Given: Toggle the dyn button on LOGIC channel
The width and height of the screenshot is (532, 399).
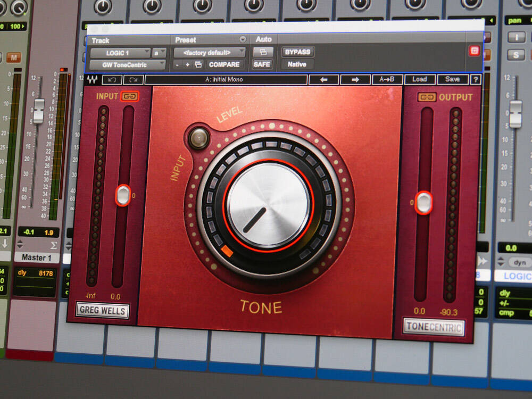Looking at the screenshot, I should click(x=519, y=262).
